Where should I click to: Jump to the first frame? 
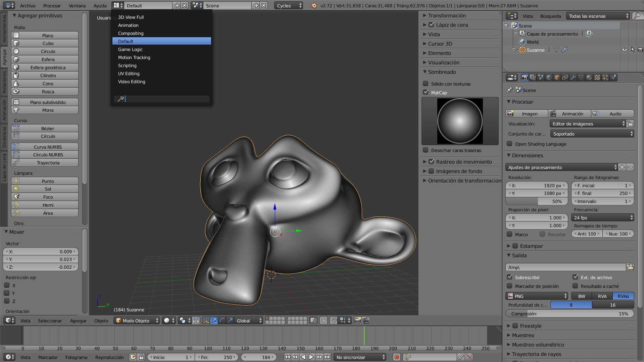pyautogui.click(x=287, y=357)
